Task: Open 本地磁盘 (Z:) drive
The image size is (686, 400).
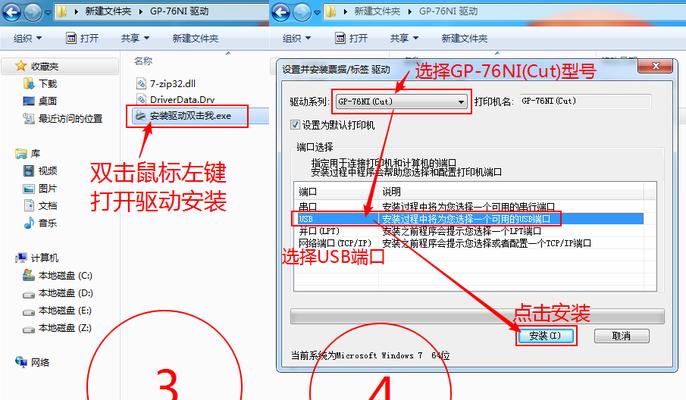Action: point(57,328)
